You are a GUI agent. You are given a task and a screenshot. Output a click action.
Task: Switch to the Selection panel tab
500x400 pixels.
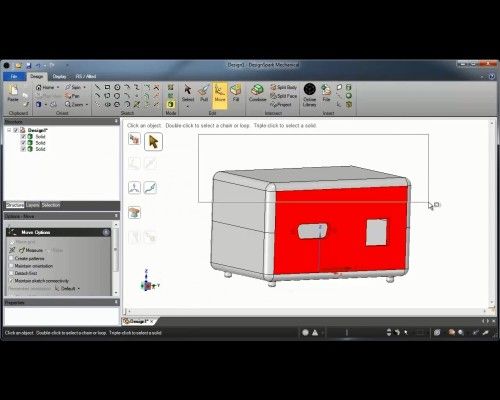pyautogui.click(x=51, y=205)
